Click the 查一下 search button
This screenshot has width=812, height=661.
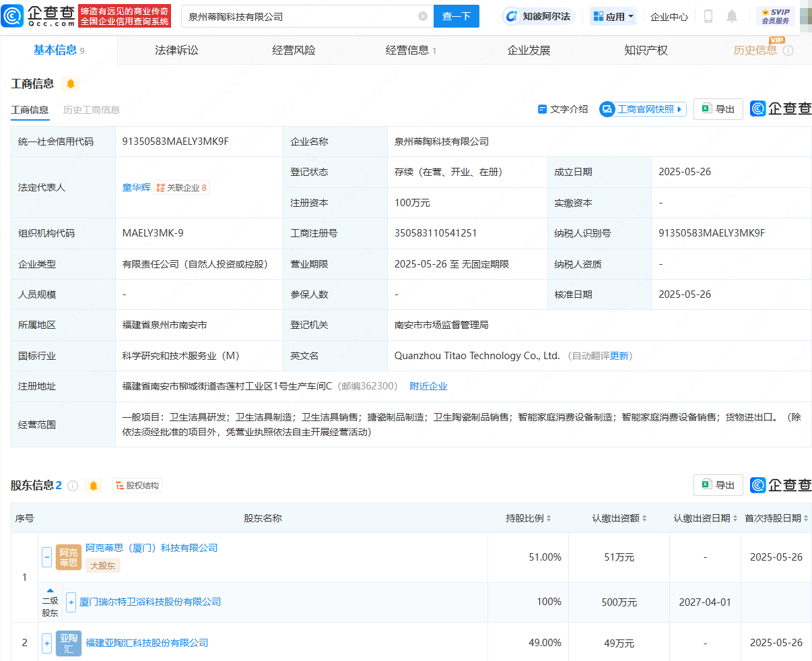[456, 16]
